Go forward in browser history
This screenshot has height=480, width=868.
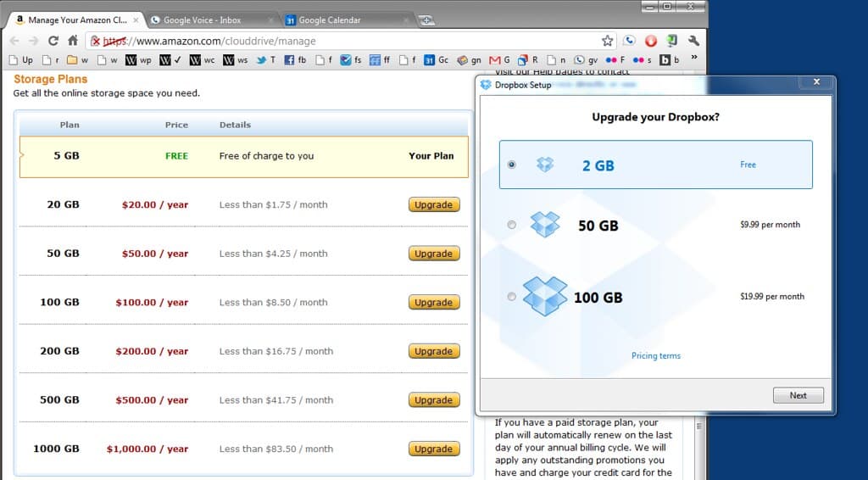tap(34, 41)
